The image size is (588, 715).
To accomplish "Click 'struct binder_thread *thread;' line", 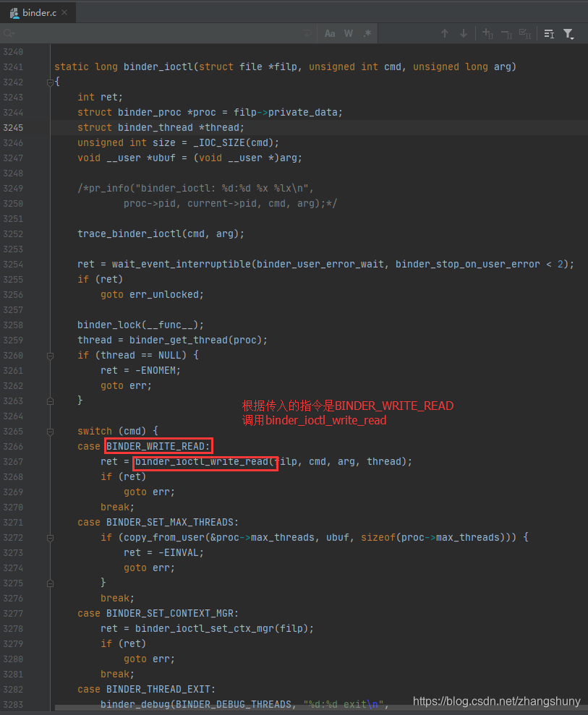I will [x=161, y=128].
